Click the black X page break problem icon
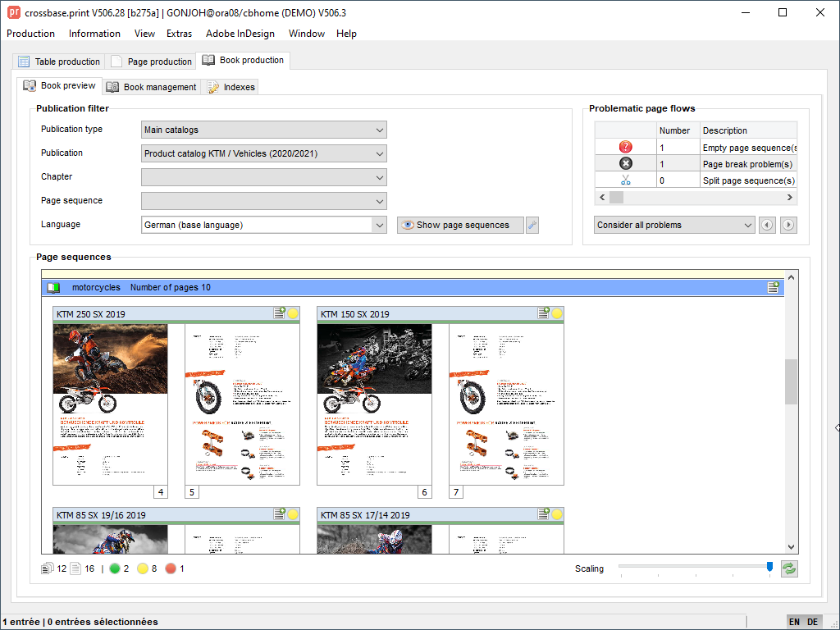The width and height of the screenshot is (840, 630). pyautogui.click(x=625, y=163)
